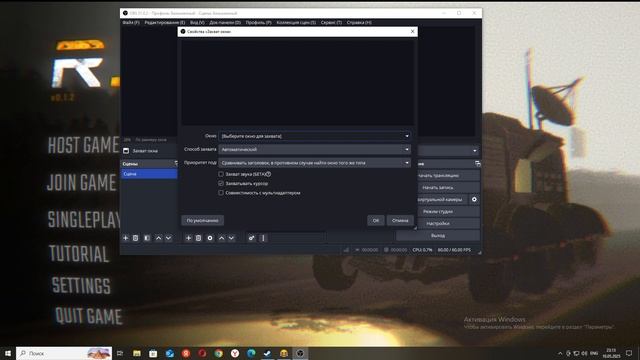Open the dropdown on the main window source bar
Viewport: 640px width, 360px height.
[474, 151]
